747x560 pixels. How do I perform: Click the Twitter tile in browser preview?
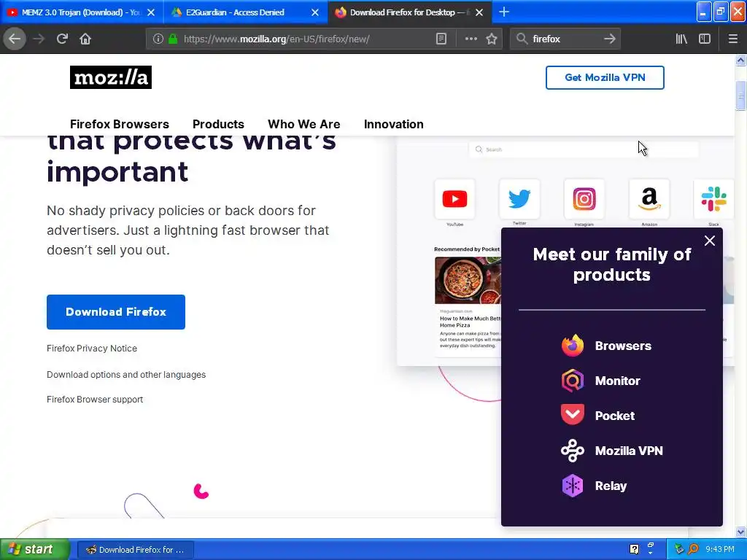point(519,198)
